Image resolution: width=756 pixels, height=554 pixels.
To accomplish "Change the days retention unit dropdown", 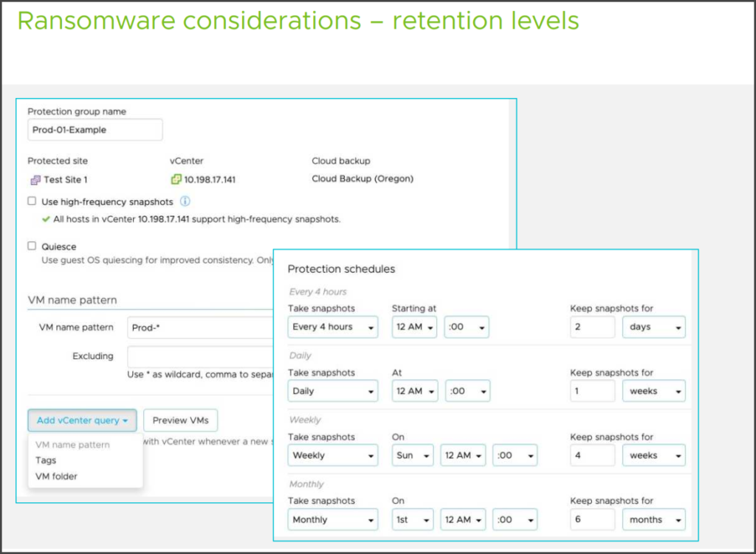I will (x=653, y=327).
